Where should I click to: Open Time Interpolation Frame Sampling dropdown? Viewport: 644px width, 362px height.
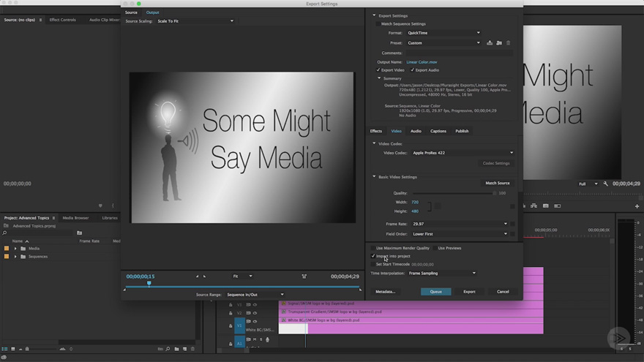coord(442,273)
